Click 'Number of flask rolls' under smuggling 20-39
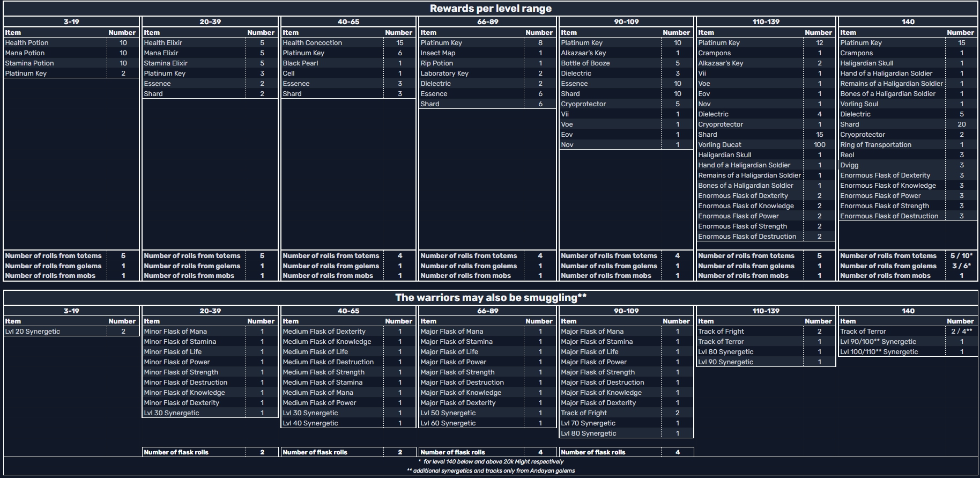980x478 pixels. coord(194,452)
